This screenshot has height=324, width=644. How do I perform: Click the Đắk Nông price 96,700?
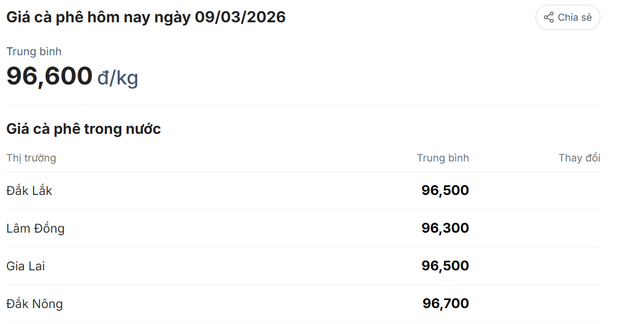(446, 304)
